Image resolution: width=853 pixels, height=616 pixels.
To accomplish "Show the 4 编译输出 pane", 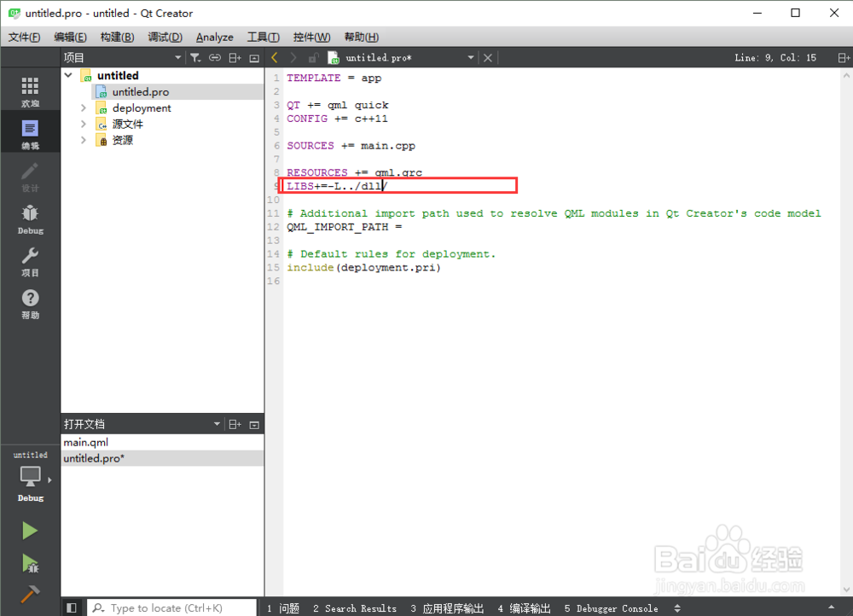I will (525, 608).
